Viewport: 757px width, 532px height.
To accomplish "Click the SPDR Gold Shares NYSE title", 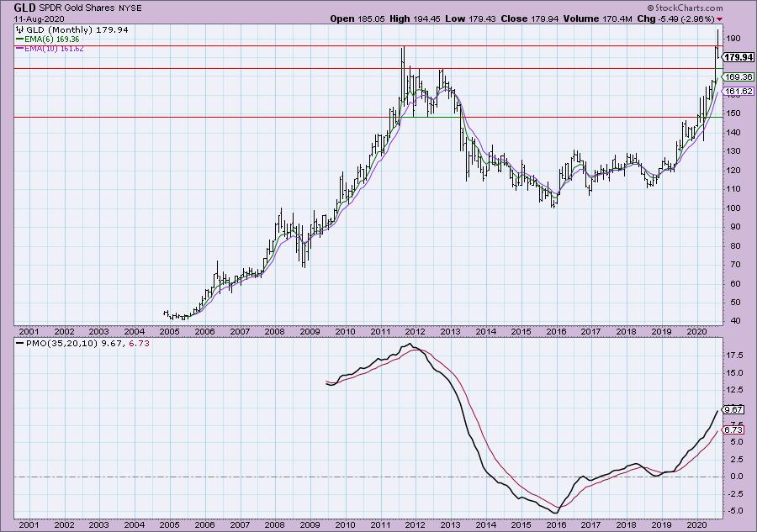I will 90,8.
